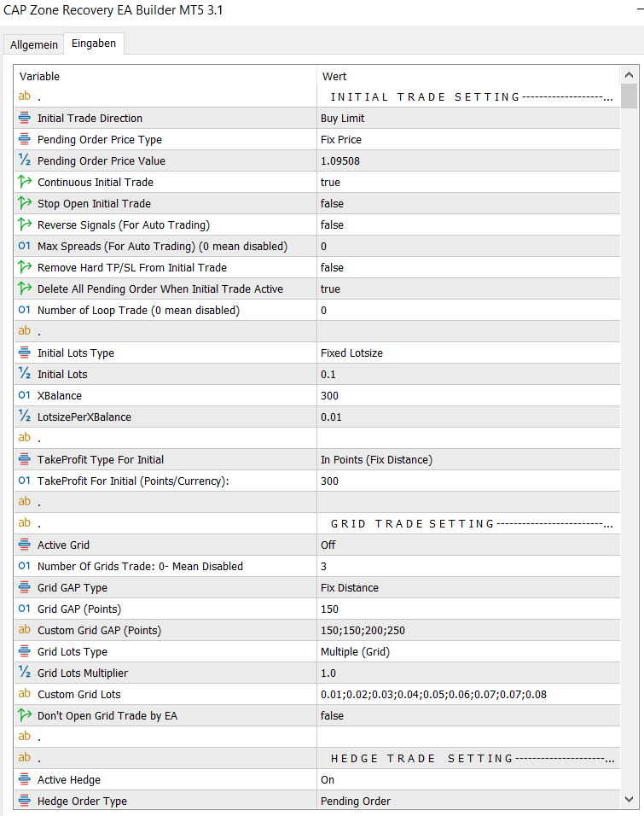
Task: Select Grid Lots Multiplier value 1.0
Action: 468,673
